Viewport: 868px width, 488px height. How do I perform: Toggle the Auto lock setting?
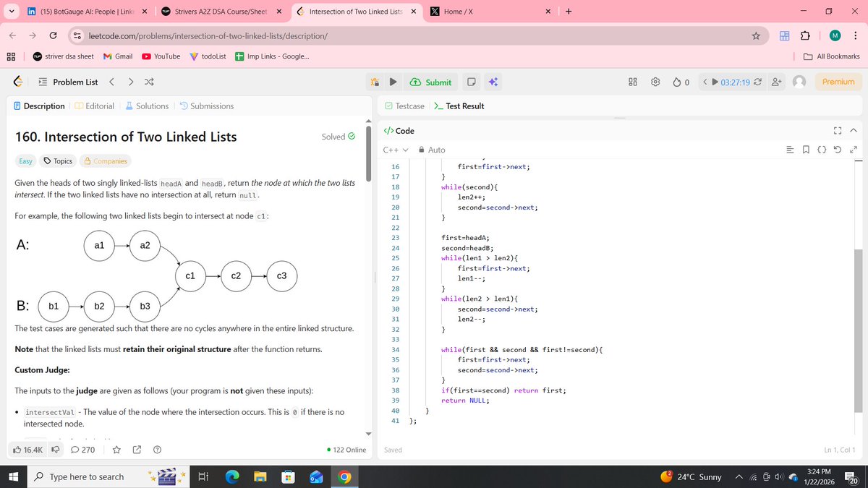tap(433, 150)
